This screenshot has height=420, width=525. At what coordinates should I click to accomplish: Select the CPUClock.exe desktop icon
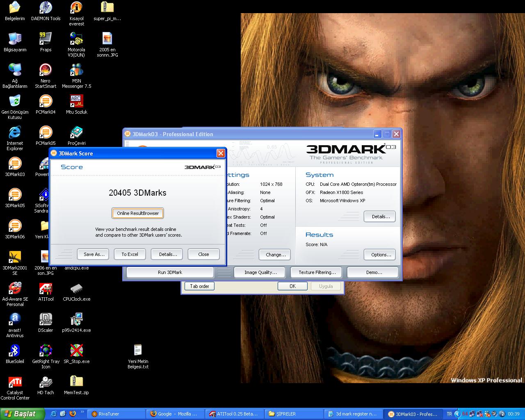[x=76, y=292]
